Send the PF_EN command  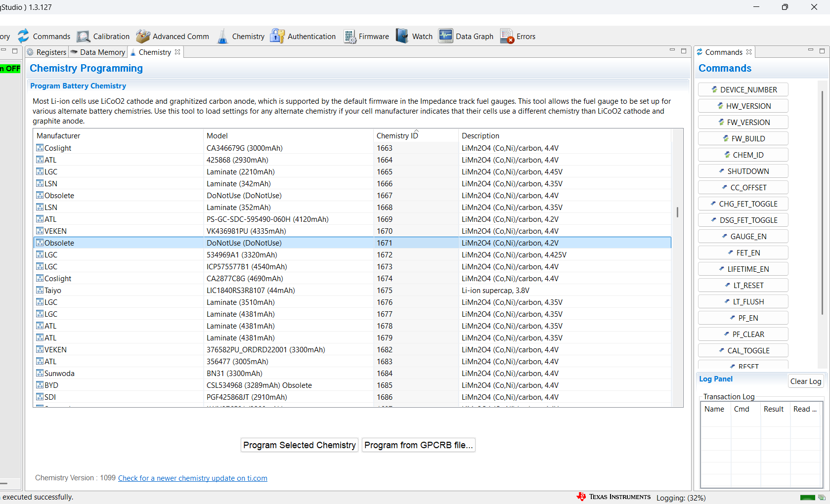pos(743,318)
